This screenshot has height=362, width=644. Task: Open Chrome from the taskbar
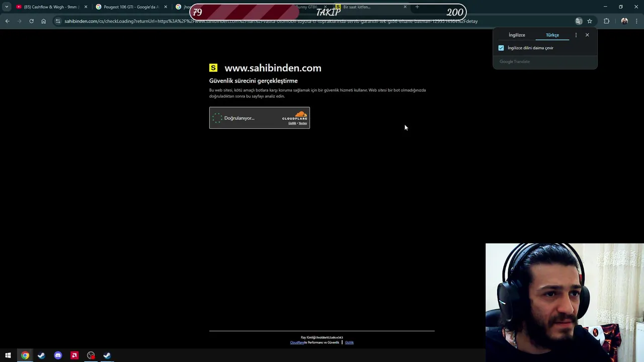25,355
